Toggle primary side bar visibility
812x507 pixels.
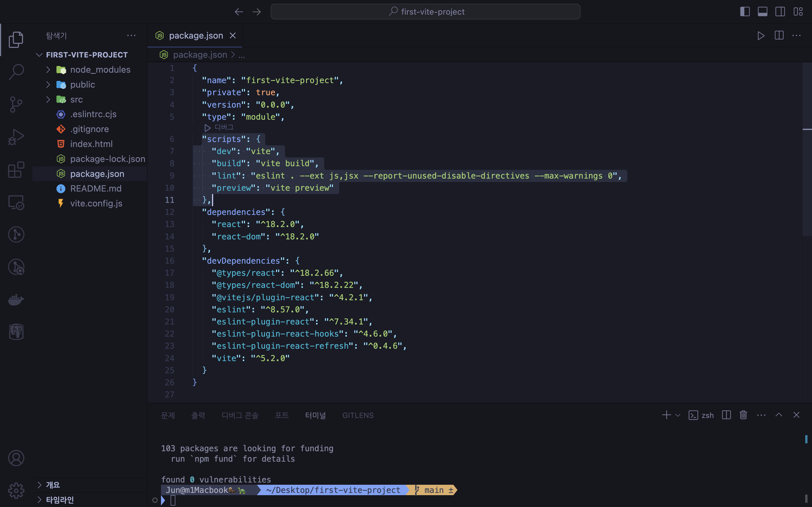(x=745, y=12)
